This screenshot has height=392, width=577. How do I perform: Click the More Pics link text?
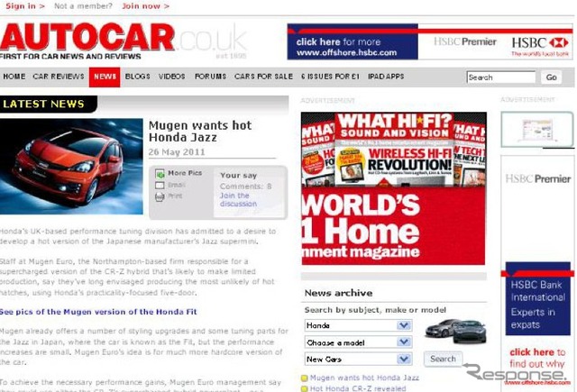pos(185,173)
